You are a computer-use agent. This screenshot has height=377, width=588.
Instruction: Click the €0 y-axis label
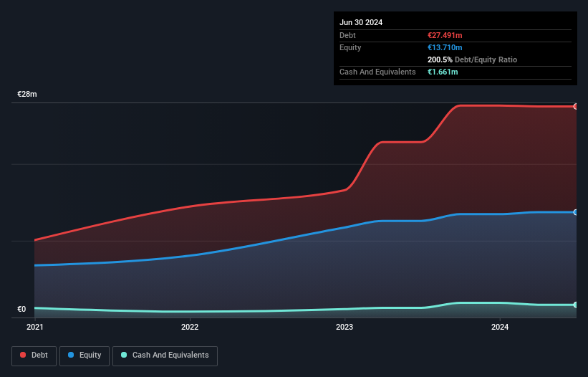(21, 309)
